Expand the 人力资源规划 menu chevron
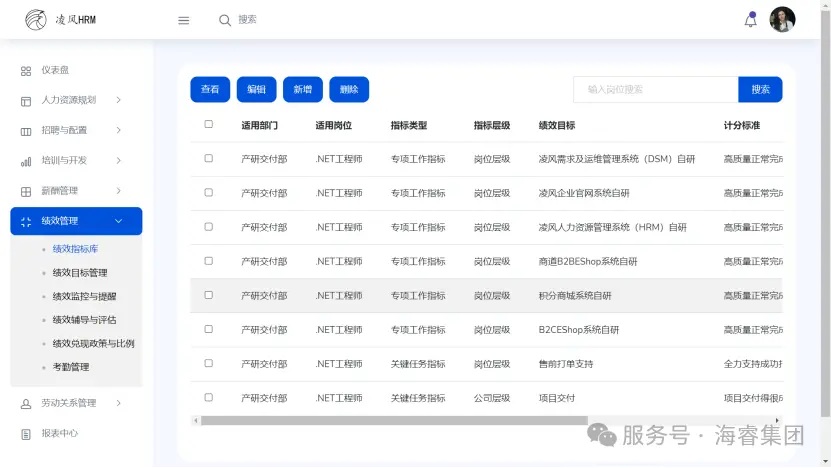 point(119,100)
